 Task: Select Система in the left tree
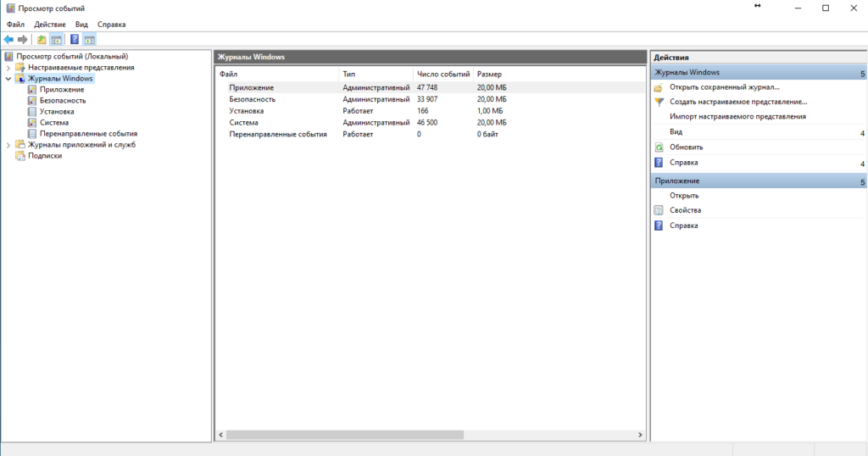(53, 122)
